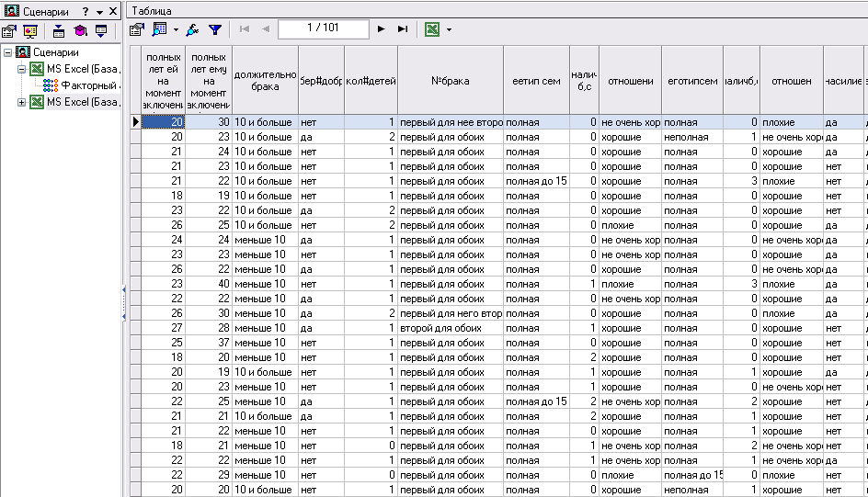Click column header еготипсем

tap(692, 81)
